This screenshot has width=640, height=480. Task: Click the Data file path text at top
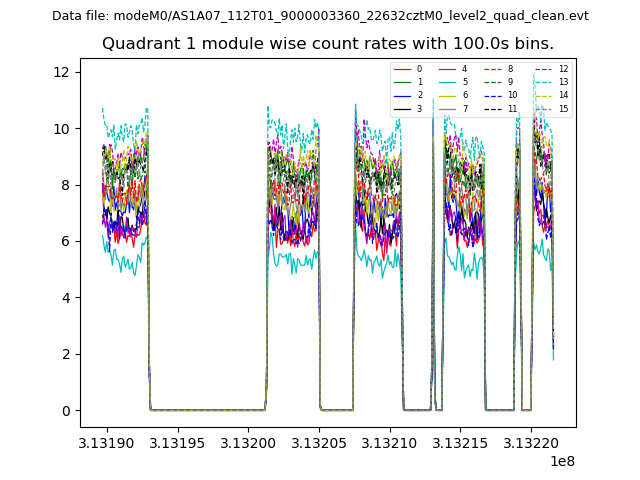coord(320,16)
